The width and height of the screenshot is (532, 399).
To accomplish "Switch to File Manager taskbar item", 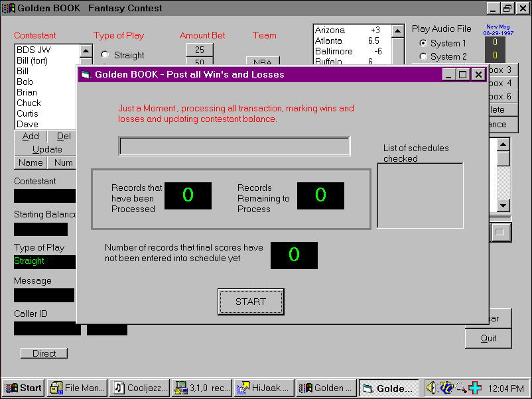I will pyautogui.click(x=78, y=388).
